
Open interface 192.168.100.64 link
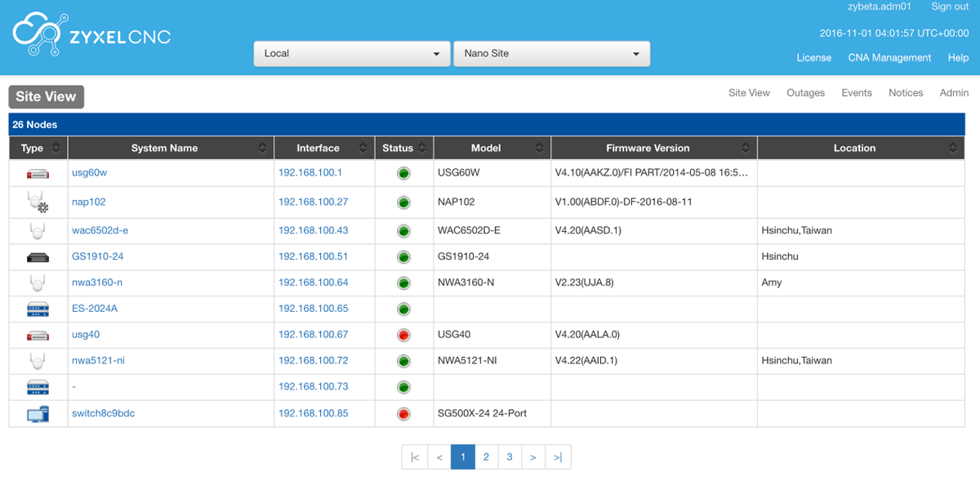(x=314, y=283)
